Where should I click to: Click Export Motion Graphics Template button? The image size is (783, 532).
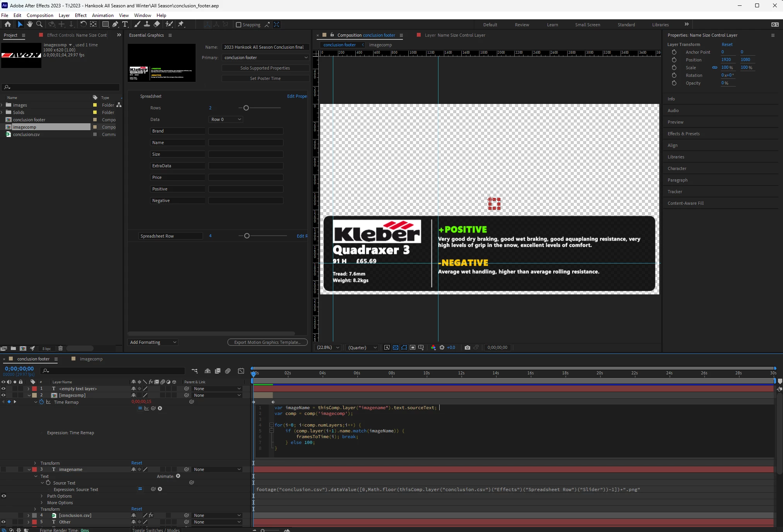coord(267,342)
